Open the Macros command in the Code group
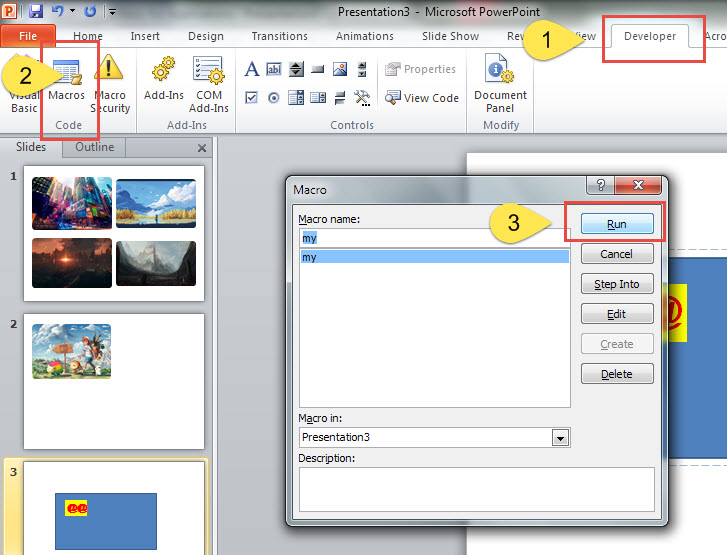Screen dimensions: 727x555 pyautogui.click(x=67, y=80)
